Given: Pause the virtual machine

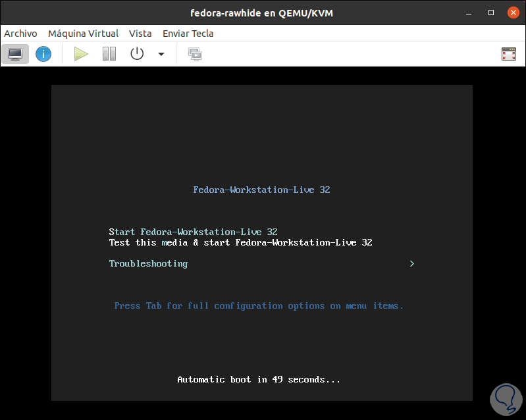Looking at the screenshot, I should pyautogui.click(x=109, y=54).
